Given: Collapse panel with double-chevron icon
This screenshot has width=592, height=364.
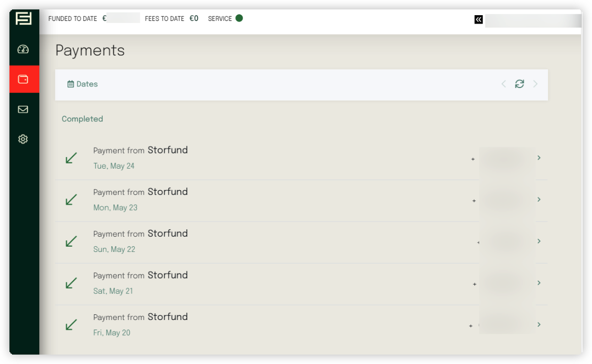Looking at the screenshot, I should coord(478,19).
